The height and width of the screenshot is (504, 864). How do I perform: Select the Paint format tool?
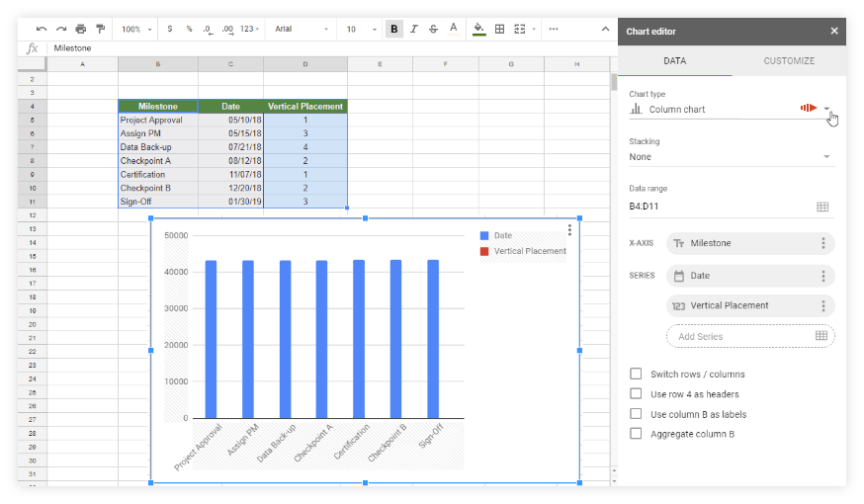point(100,29)
